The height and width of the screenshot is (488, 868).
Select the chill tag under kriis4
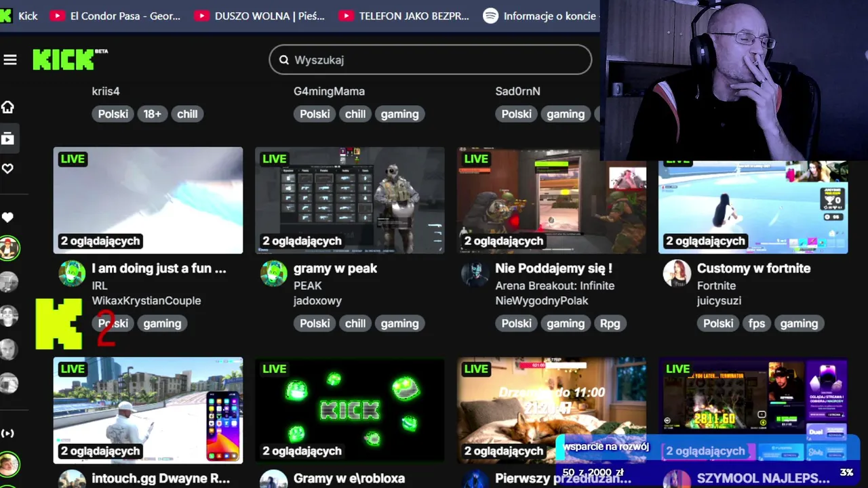(187, 114)
